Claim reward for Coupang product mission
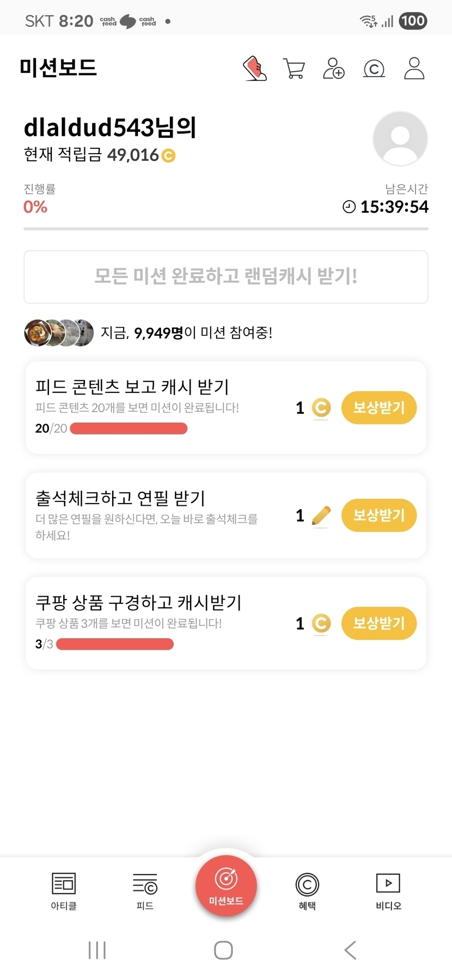452x980 pixels. [x=378, y=623]
